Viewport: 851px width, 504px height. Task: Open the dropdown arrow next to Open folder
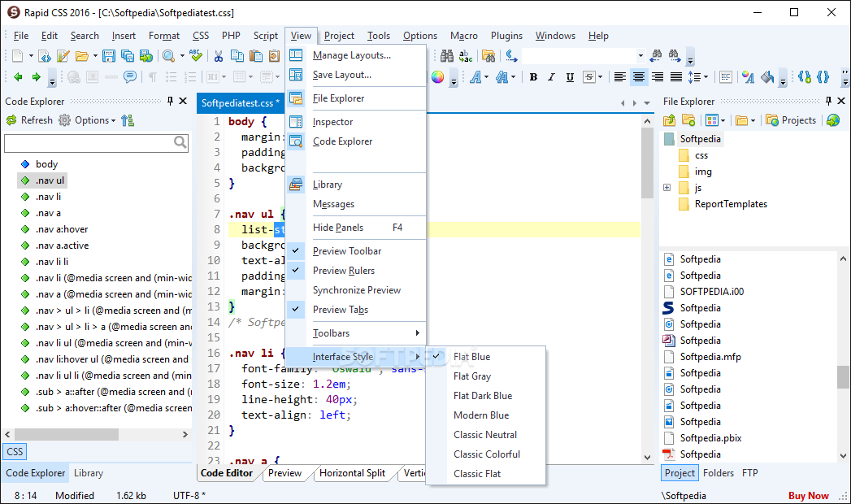point(95,56)
